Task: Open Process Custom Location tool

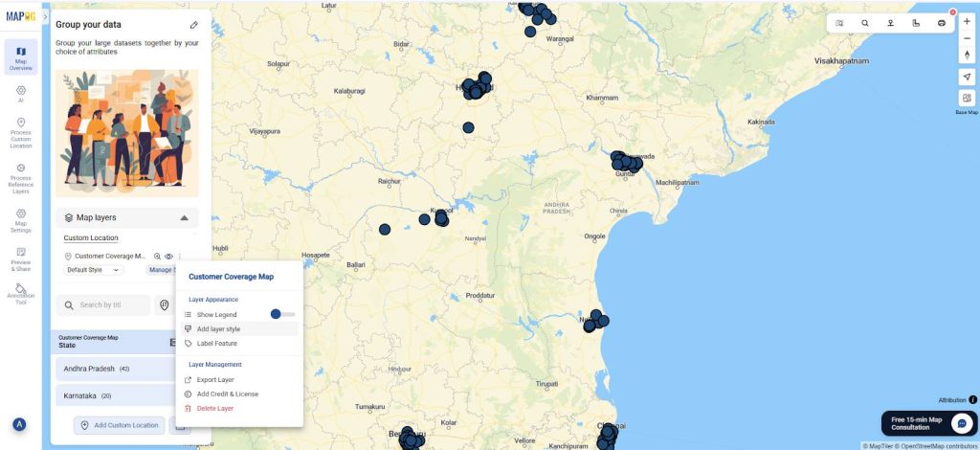Action: tap(21, 132)
